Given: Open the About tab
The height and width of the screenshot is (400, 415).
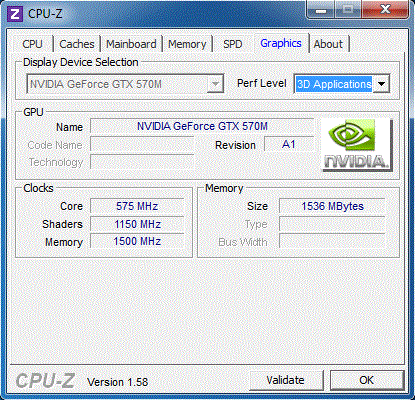Looking at the screenshot, I should [328, 44].
